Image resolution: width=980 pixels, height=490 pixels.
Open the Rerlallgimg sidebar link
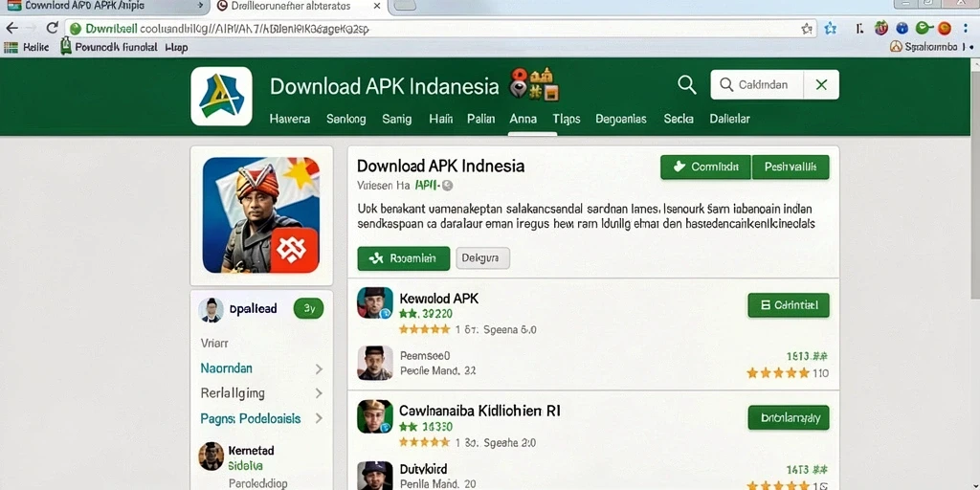point(233,393)
